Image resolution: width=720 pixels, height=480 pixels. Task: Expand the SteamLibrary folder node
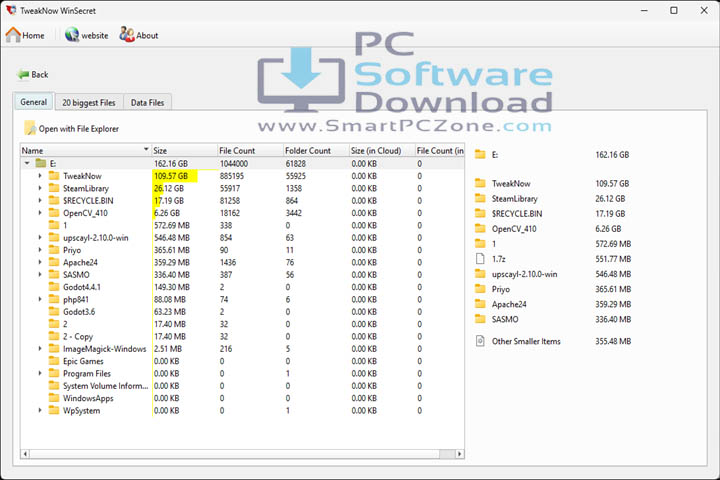coord(39,188)
